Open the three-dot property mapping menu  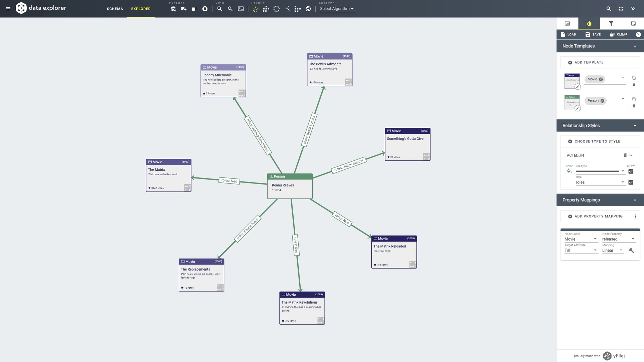coord(635,217)
